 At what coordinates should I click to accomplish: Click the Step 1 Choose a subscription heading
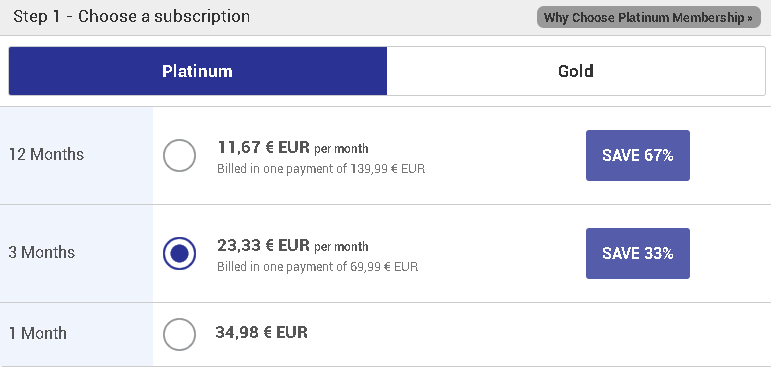tap(131, 17)
